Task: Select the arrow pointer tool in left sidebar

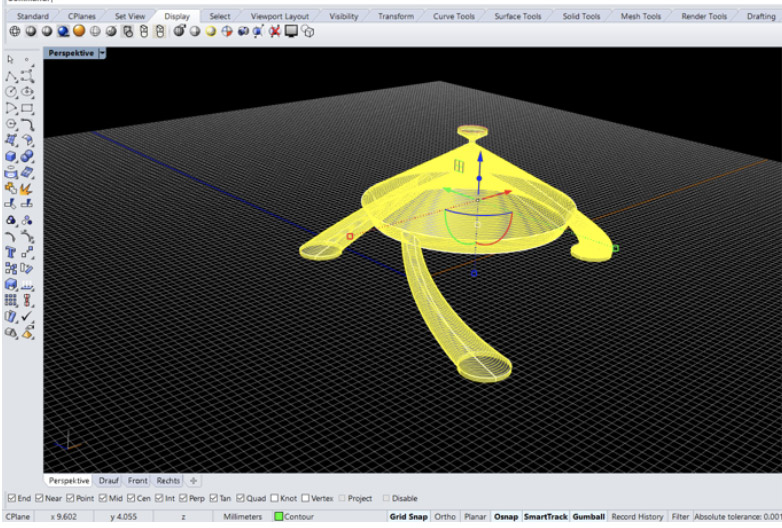Action: 11,60
